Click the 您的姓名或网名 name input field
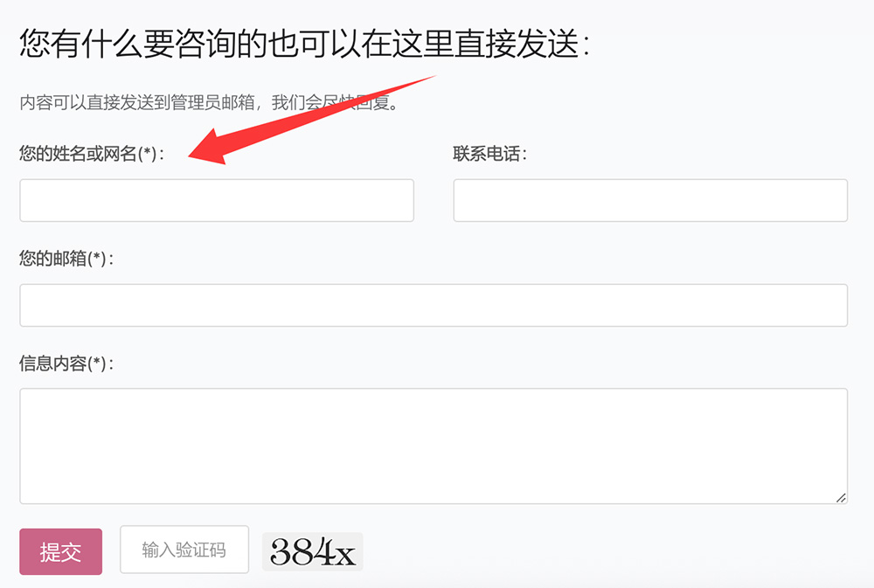The image size is (874, 588). 217,200
